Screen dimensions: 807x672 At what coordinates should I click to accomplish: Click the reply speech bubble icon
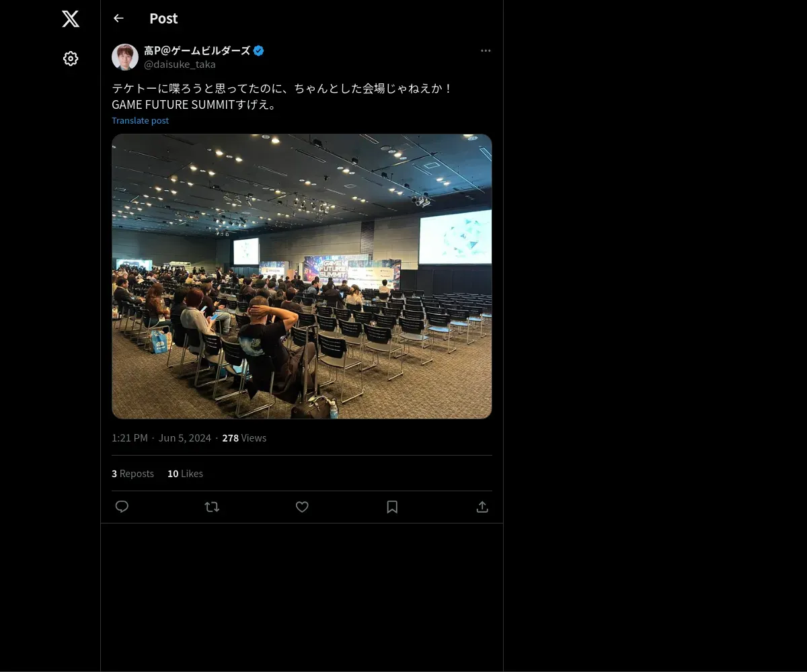pos(122,507)
